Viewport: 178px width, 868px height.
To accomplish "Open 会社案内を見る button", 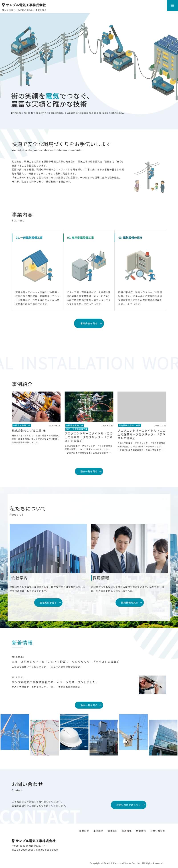I will pos(48,603).
